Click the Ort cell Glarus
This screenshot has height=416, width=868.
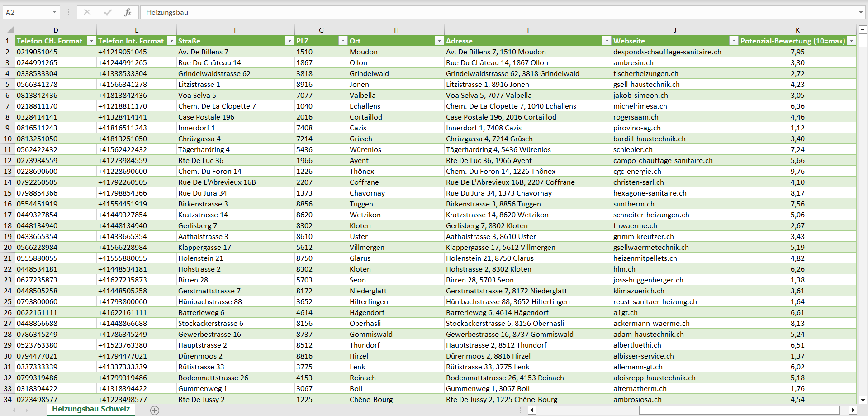click(x=396, y=258)
